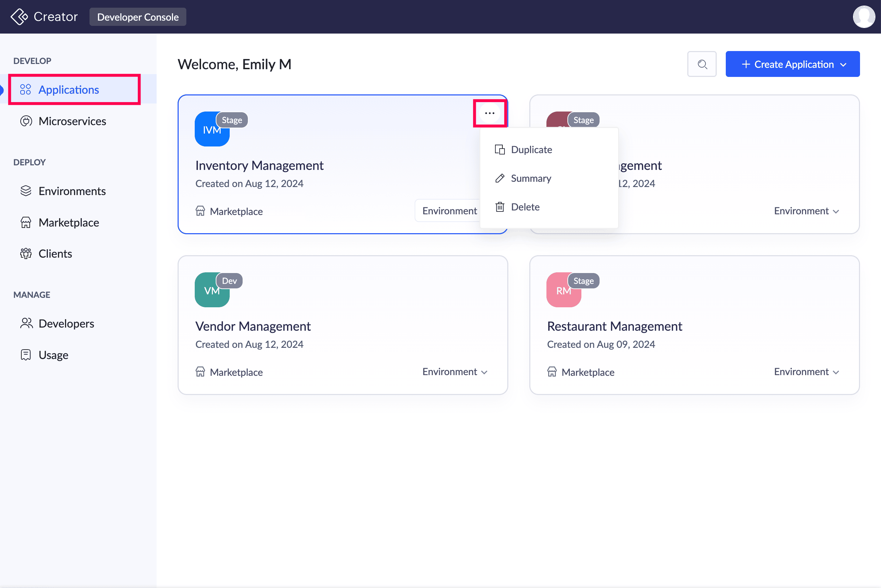Expand Environment dropdown on Vendor Management
This screenshot has height=588, width=881.
(454, 372)
